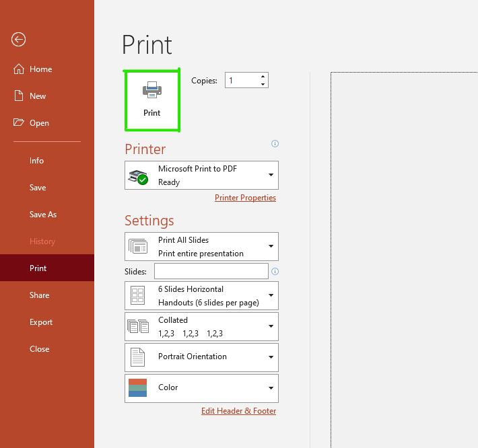Click the Portrait Orientation page icon
Viewport: 478px width, 448px height.
pyautogui.click(x=137, y=357)
